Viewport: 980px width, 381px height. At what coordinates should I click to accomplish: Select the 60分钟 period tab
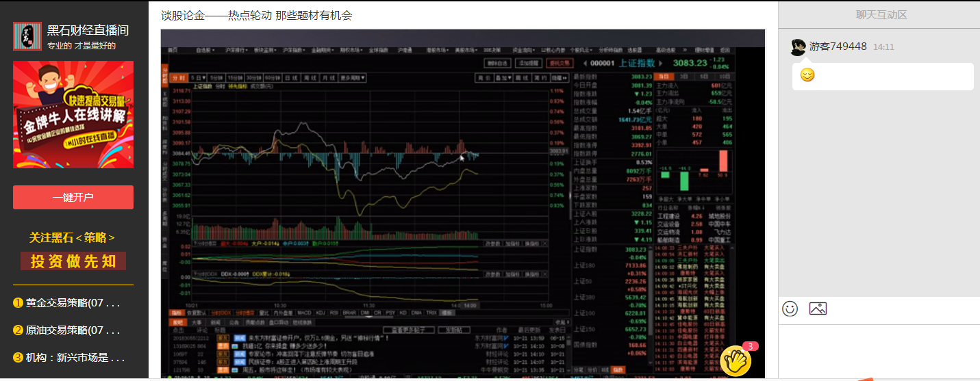point(273,78)
